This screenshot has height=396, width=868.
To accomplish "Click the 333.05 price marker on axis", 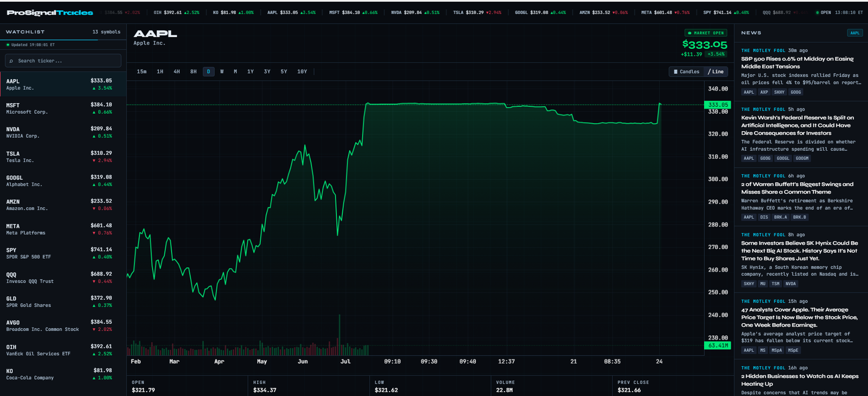I will tap(718, 105).
